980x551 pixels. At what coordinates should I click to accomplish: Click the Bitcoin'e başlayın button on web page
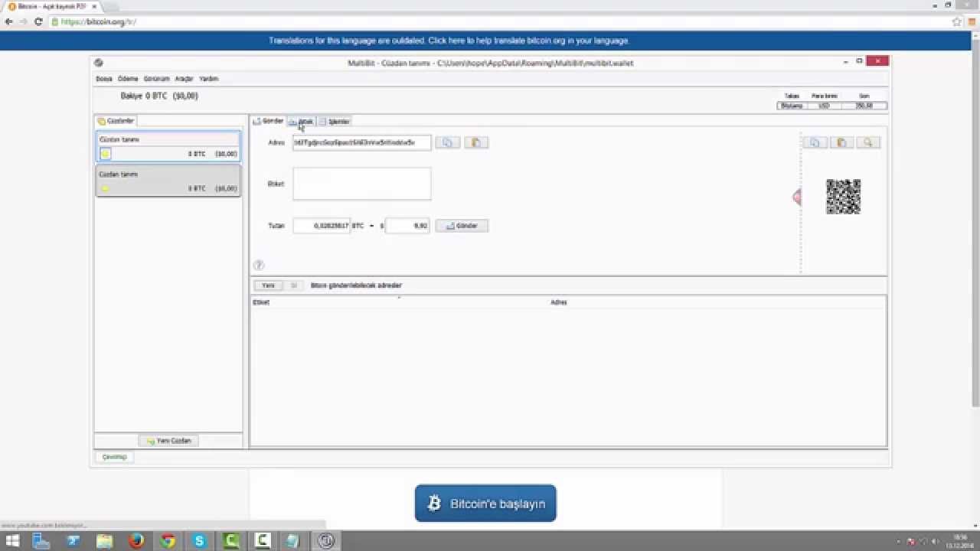click(x=485, y=504)
